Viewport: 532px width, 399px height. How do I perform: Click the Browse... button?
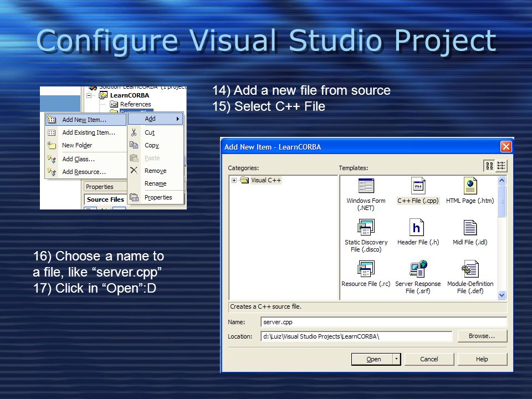coord(482,336)
